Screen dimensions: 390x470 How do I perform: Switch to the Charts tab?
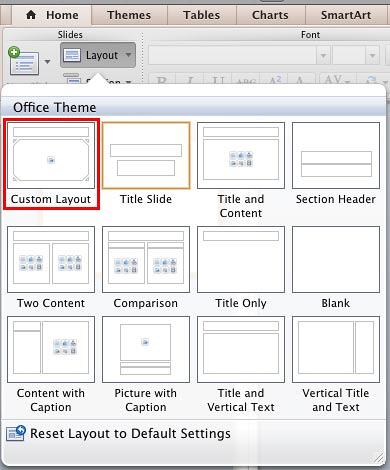pyautogui.click(x=270, y=15)
